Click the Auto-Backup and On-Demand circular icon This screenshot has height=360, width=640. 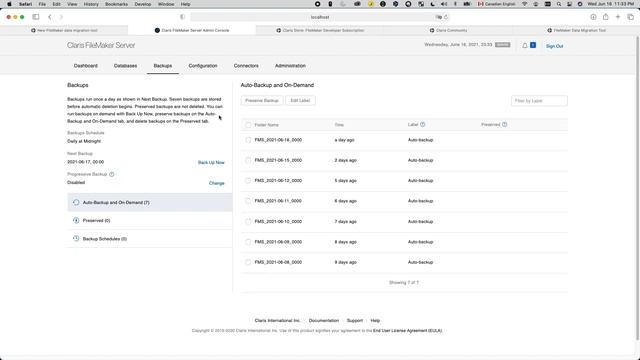76,202
